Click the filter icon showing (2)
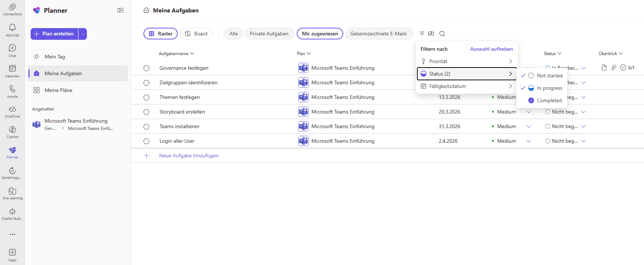The height and width of the screenshot is (265, 644). tap(426, 34)
